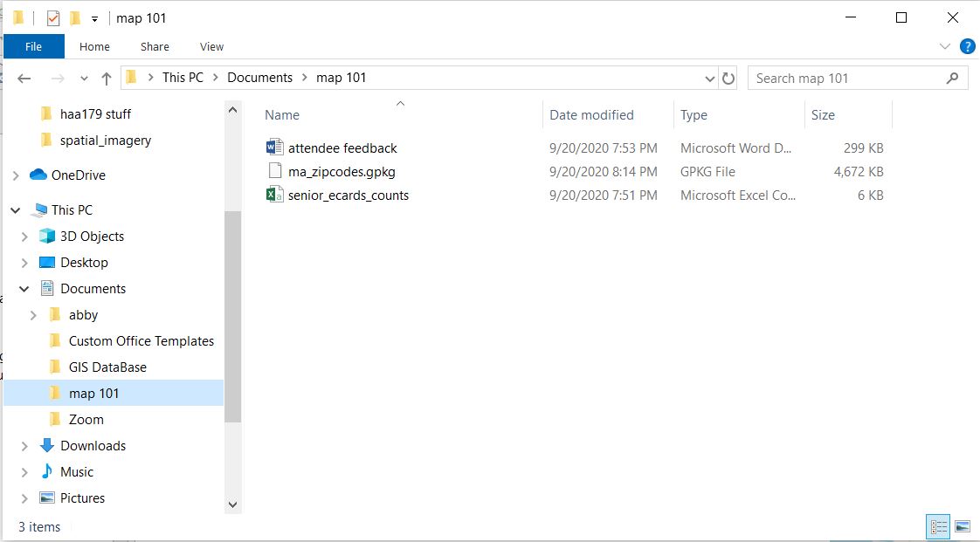Select the ma_zipcodes.gpkg file
Image resolution: width=980 pixels, height=542 pixels.
click(342, 172)
